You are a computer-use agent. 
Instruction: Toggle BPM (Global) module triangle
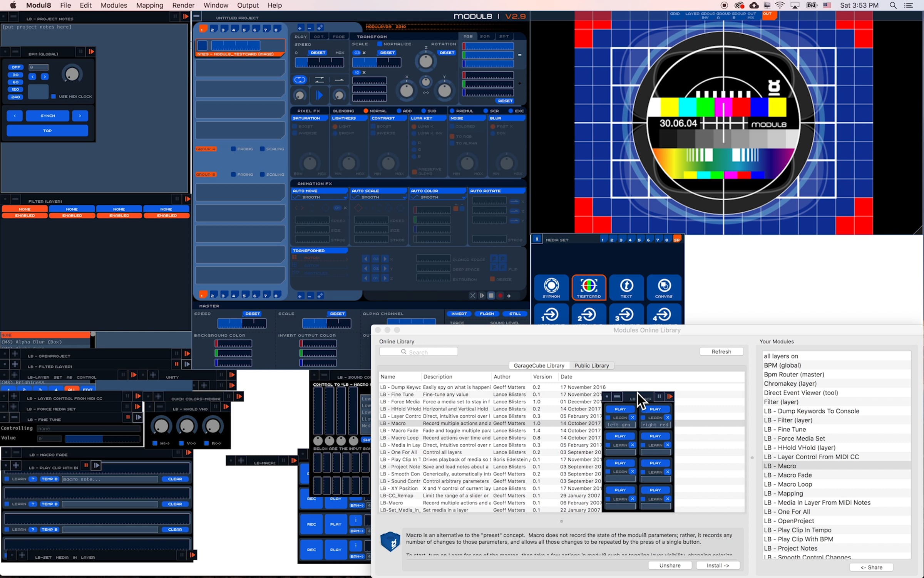point(91,52)
